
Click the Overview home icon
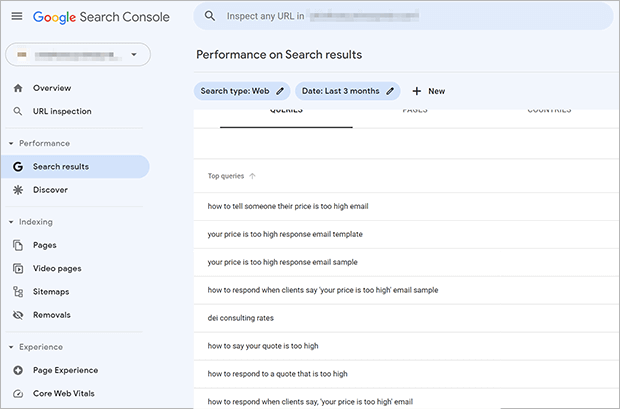coord(18,88)
